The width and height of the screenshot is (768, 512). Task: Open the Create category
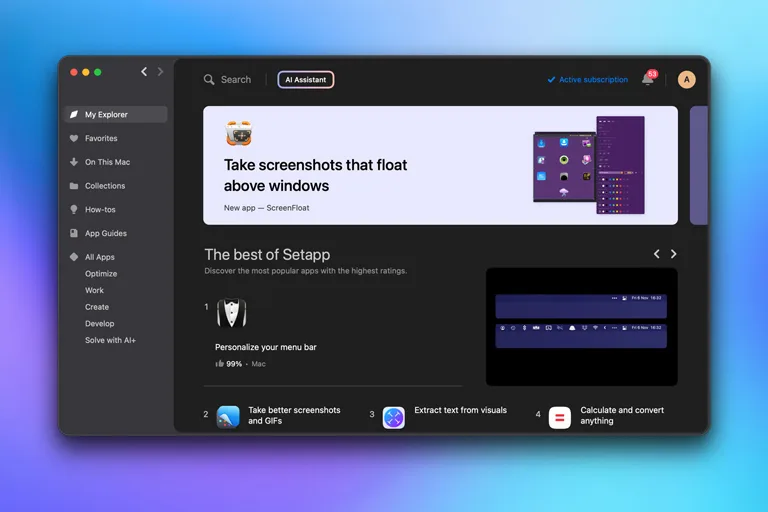97,307
